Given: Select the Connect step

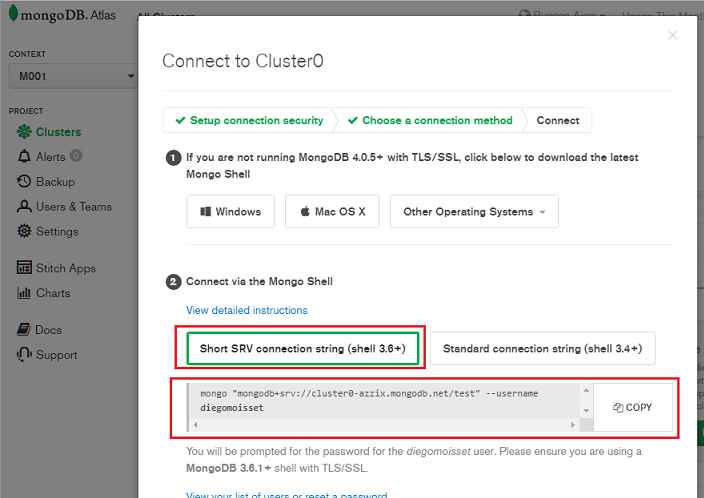Looking at the screenshot, I should click(558, 120).
